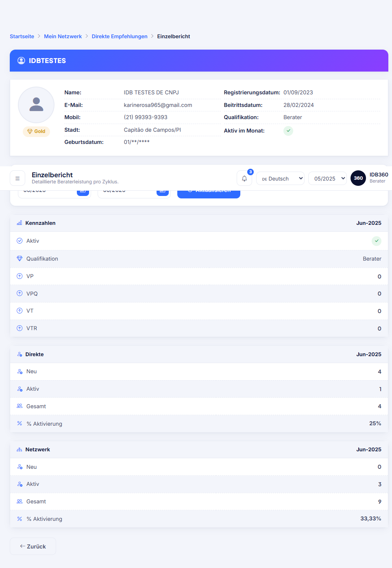The height and width of the screenshot is (568, 392).
Task: Click the bar chart icon beside Kennzahlen
Action: click(20, 223)
